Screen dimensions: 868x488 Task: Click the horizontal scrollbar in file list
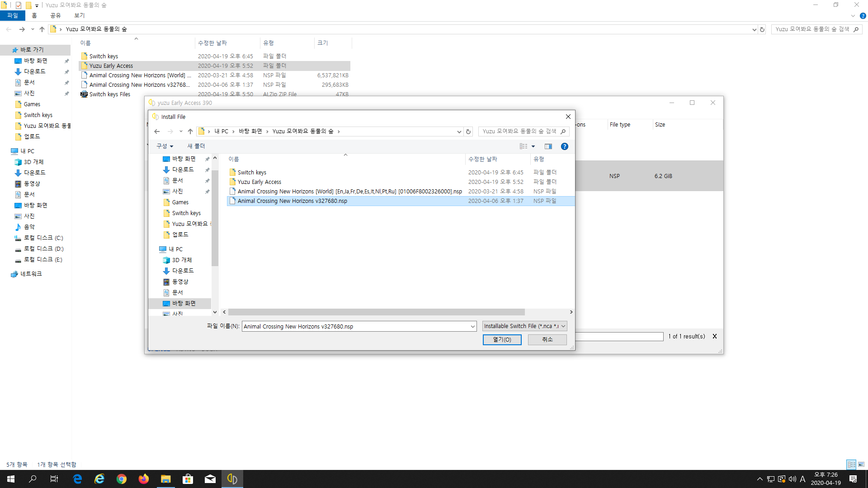tap(376, 312)
